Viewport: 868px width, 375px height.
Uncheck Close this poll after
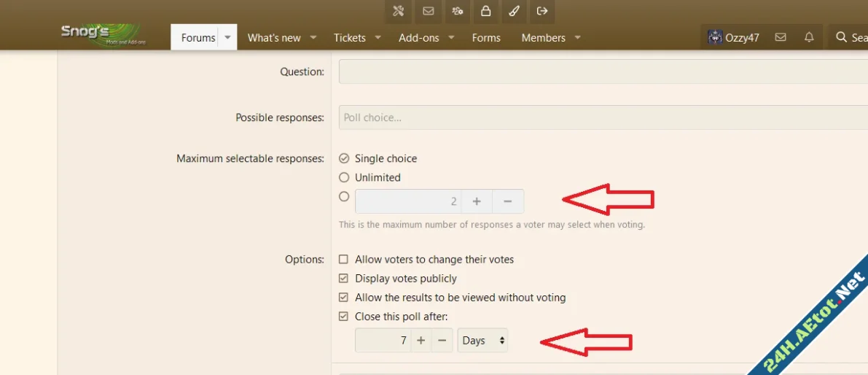pos(344,317)
